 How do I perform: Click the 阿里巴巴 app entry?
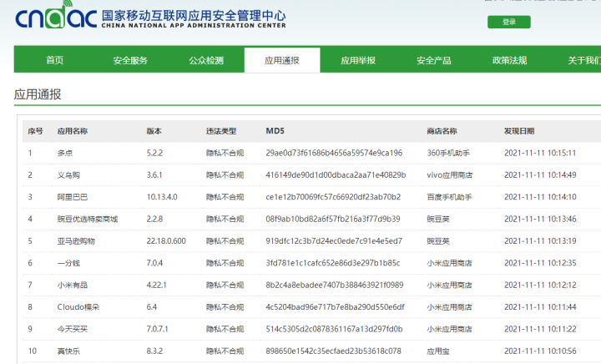pos(72,197)
